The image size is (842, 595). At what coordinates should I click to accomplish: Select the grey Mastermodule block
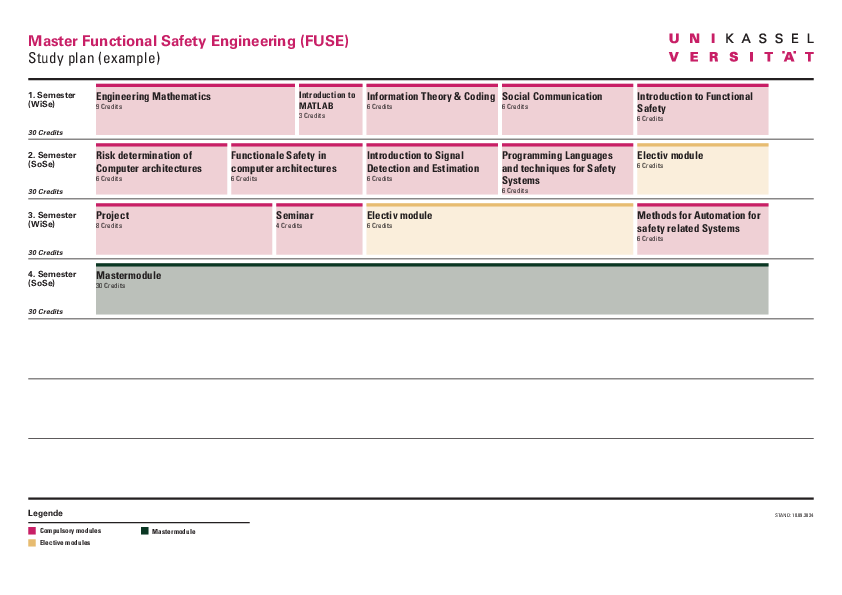(431, 290)
